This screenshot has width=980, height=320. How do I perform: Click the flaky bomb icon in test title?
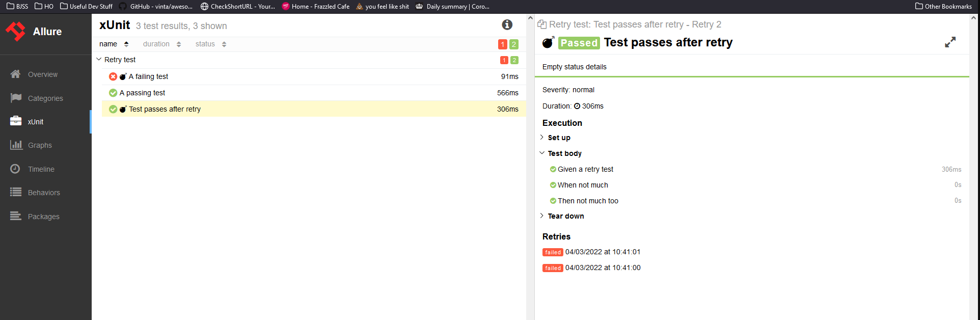pyautogui.click(x=548, y=42)
